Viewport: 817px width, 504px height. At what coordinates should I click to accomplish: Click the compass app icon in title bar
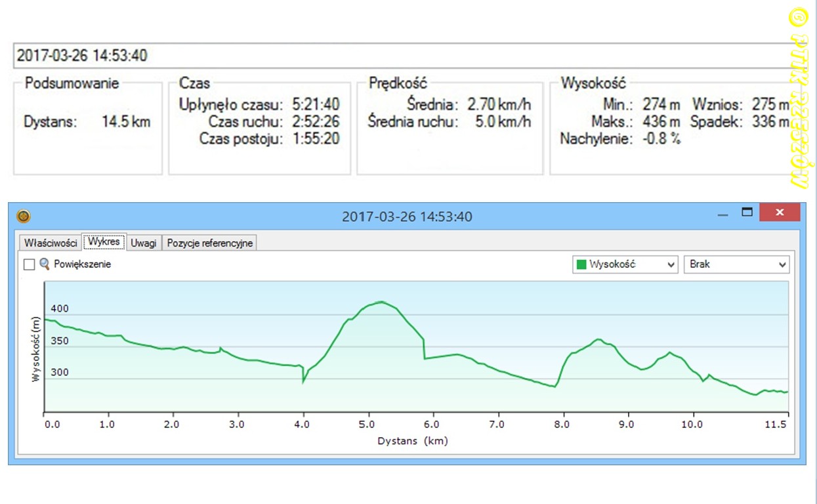coord(24,216)
